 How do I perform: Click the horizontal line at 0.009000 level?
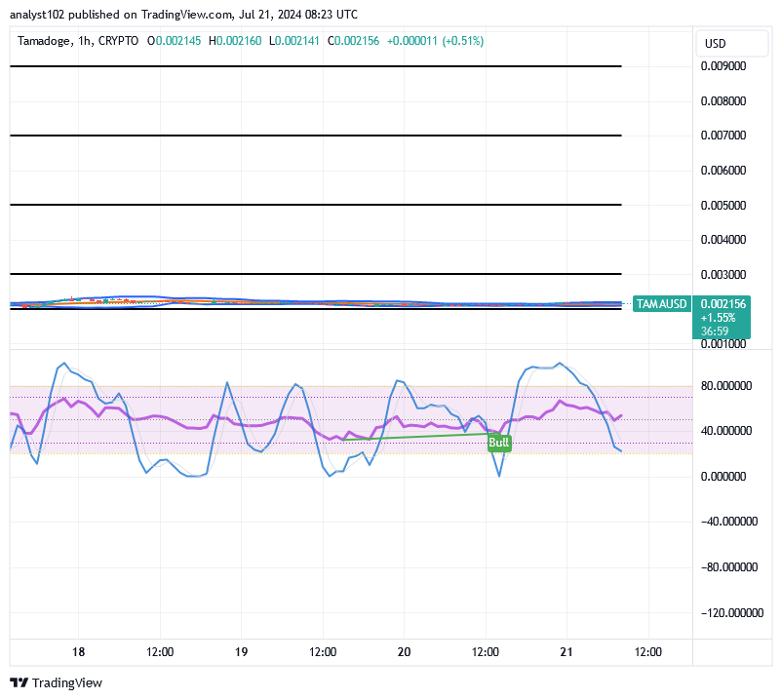pos(316,66)
